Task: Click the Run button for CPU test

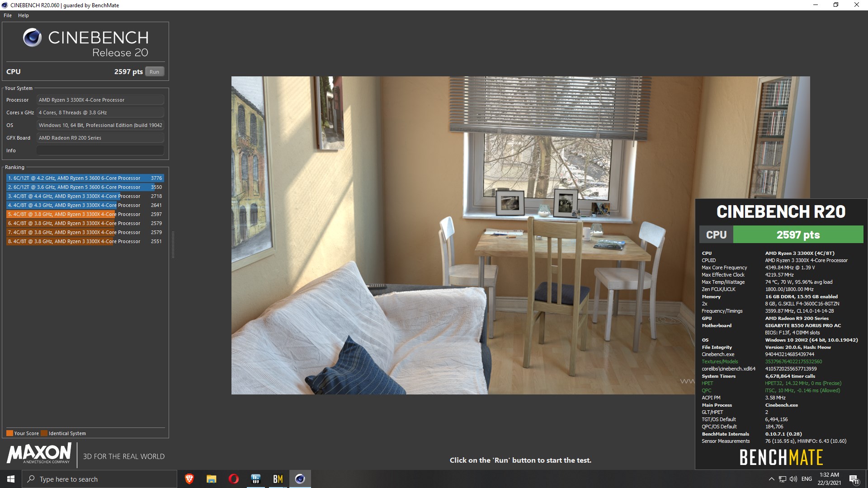Action: point(154,72)
